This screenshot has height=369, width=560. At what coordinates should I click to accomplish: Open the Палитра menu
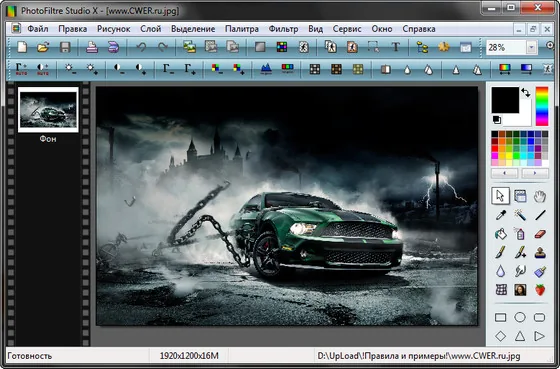(242, 29)
